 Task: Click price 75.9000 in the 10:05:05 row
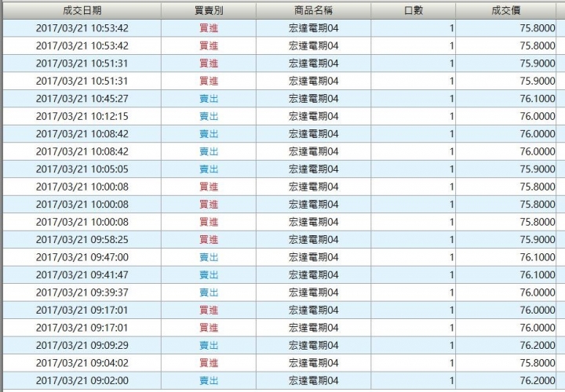point(538,169)
